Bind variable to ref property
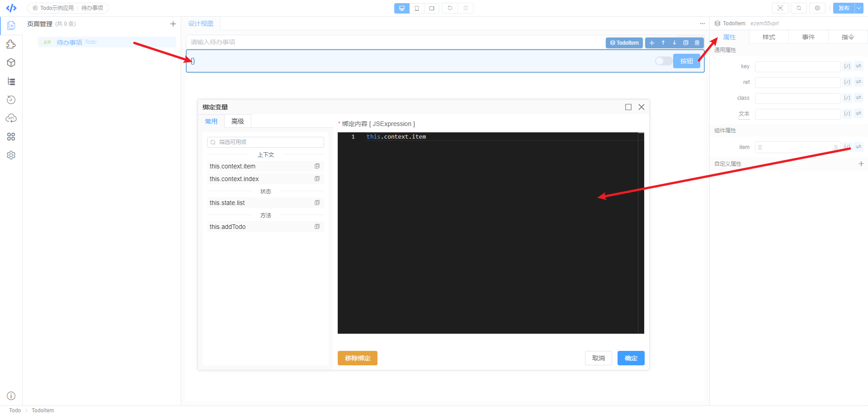This screenshot has height=415, width=868. point(847,82)
